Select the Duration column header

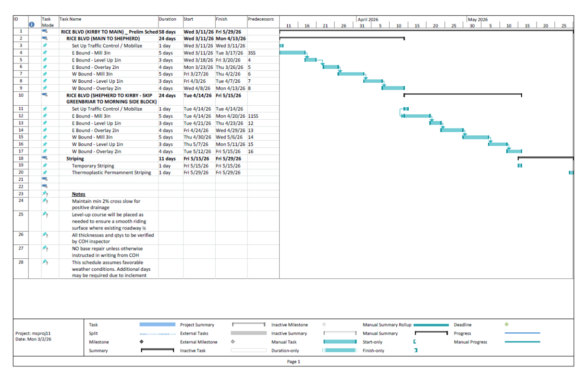point(168,19)
